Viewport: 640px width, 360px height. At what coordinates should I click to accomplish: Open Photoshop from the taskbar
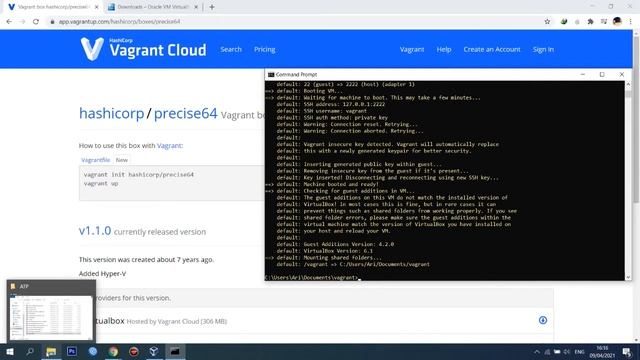click(72, 351)
